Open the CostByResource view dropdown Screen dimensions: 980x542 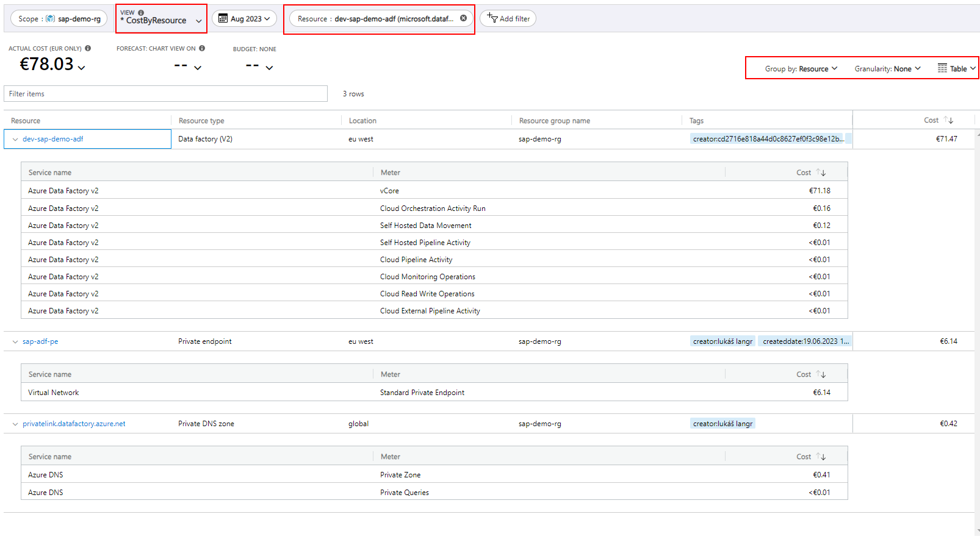point(161,19)
